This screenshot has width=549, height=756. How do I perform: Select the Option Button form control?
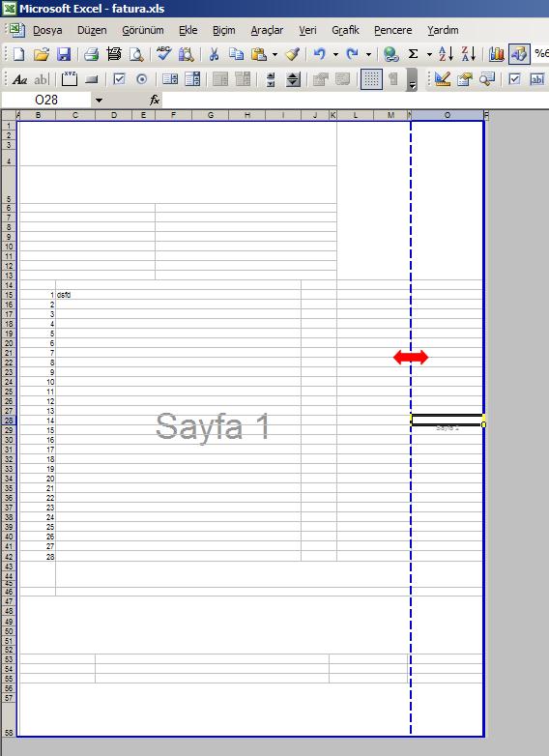coord(142,79)
